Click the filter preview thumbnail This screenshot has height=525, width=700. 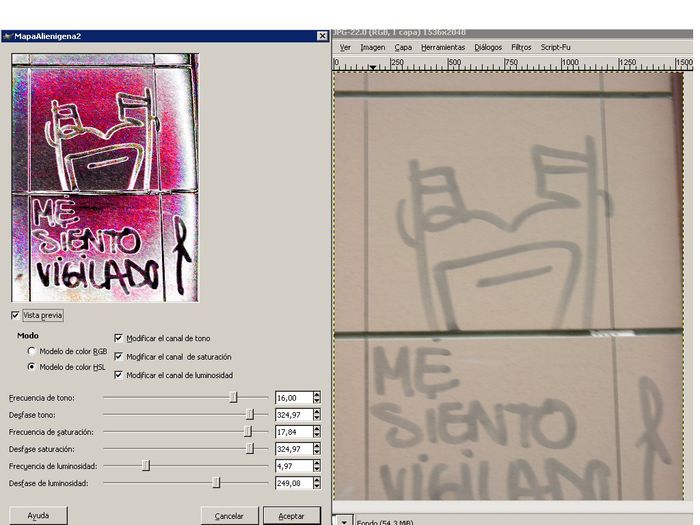click(105, 178)
